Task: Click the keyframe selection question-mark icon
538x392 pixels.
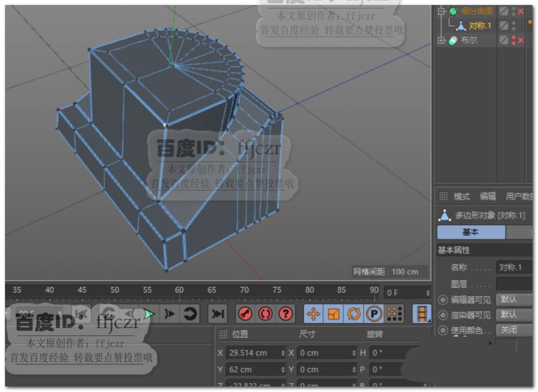Action: [286, 313]
